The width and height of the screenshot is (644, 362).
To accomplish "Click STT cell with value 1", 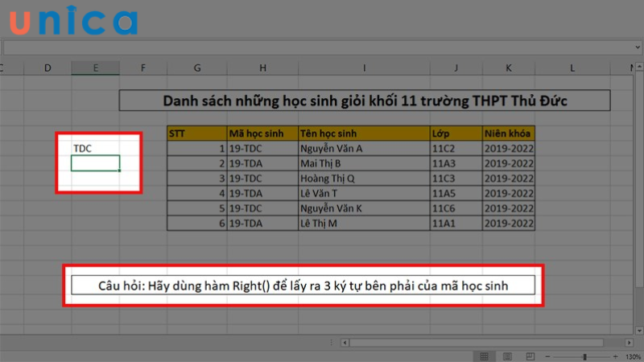I will point(197,149).
